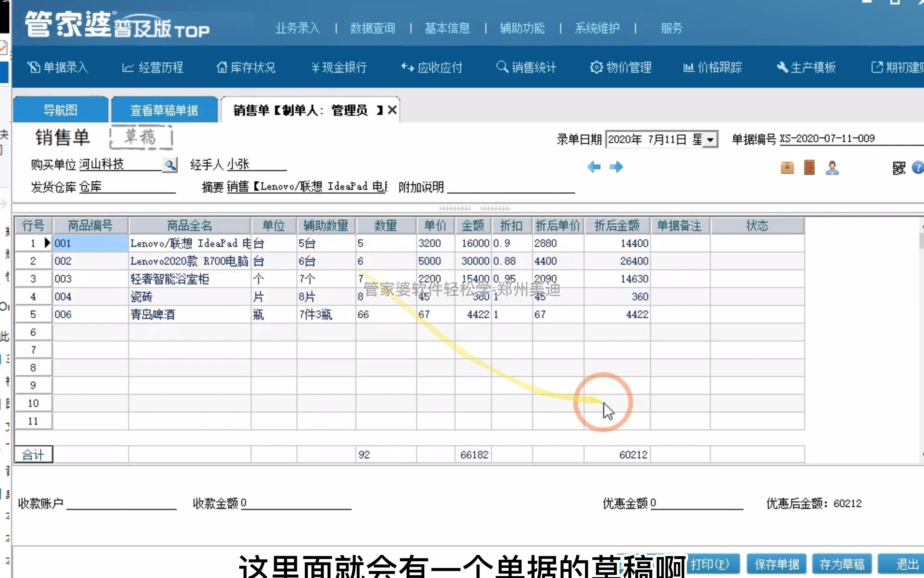Click discount cell 0.88
924x578 pixels.
[x=512, y=261]
